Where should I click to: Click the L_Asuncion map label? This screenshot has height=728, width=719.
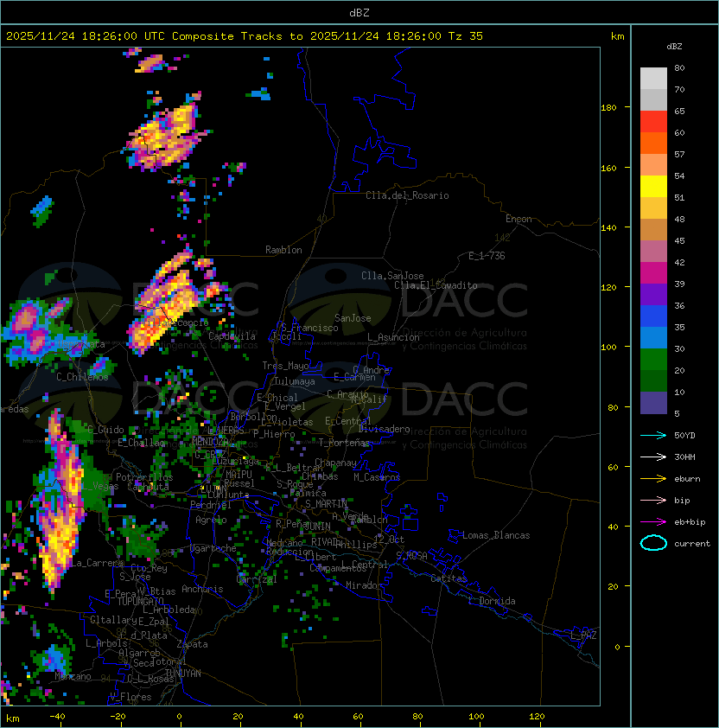(393, 337)
